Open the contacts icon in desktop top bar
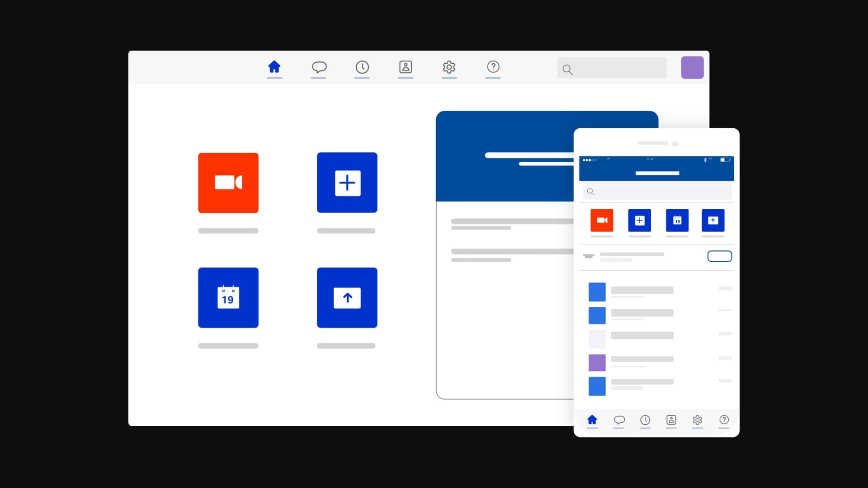The height and width of the screenshot is (488, 868). pyautogui.click(x=406, y=67)
